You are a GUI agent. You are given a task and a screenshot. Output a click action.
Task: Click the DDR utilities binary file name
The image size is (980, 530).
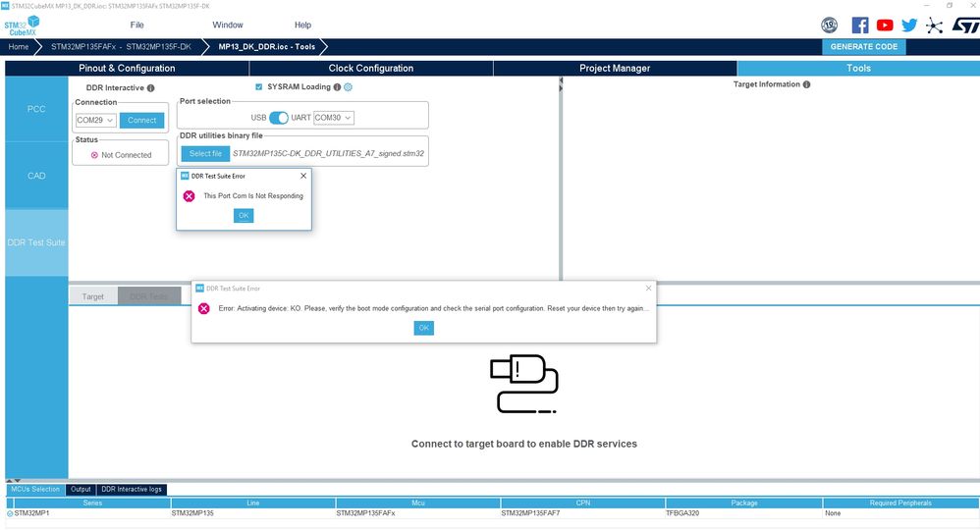pos(328,153)
